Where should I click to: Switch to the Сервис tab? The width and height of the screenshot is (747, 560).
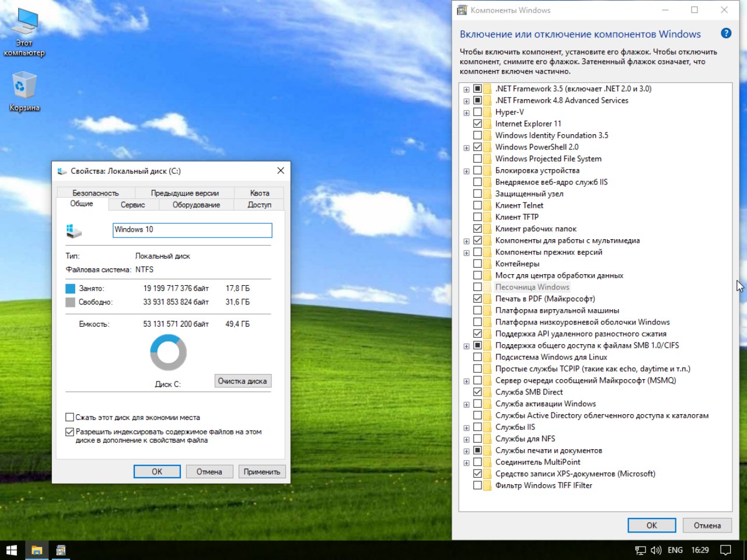[x=132, y=205]
